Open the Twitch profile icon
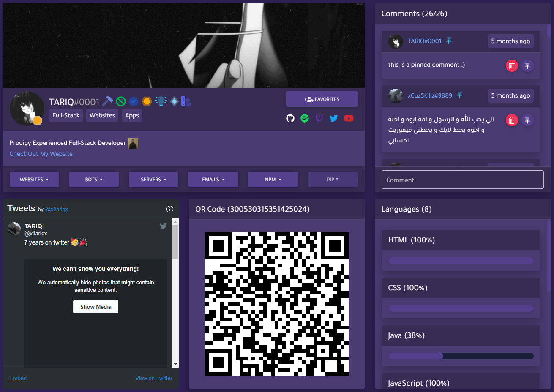Image resolution: width=554 pixels, height=392 pixels. [319, 118]
